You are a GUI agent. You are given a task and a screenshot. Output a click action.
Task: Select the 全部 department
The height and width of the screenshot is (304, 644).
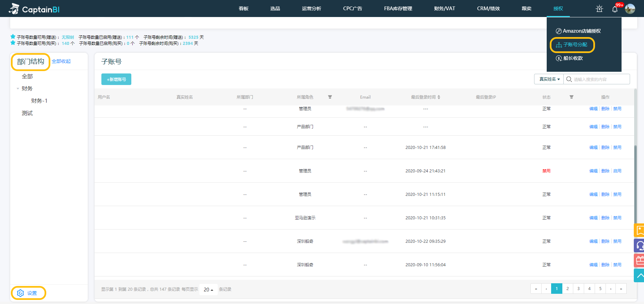click(x=27, y=77)
